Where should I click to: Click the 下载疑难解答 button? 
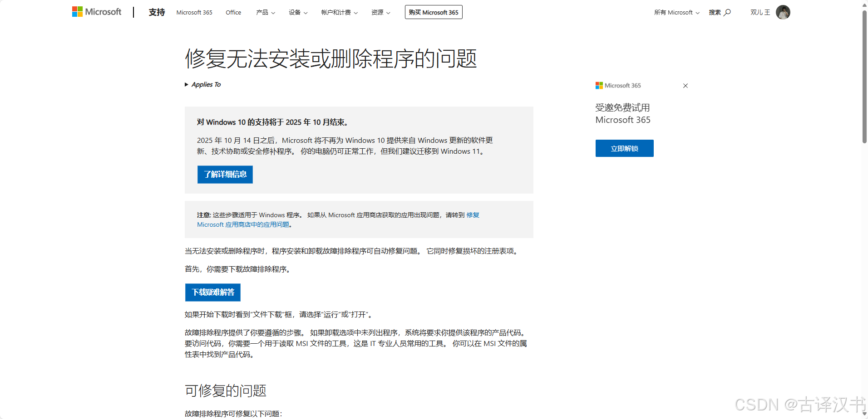(212, 292)
